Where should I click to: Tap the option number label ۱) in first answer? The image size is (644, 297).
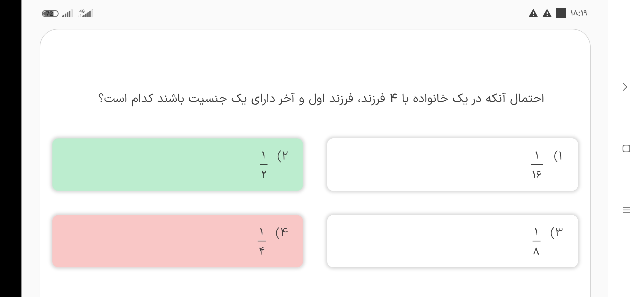coord(558,156)
